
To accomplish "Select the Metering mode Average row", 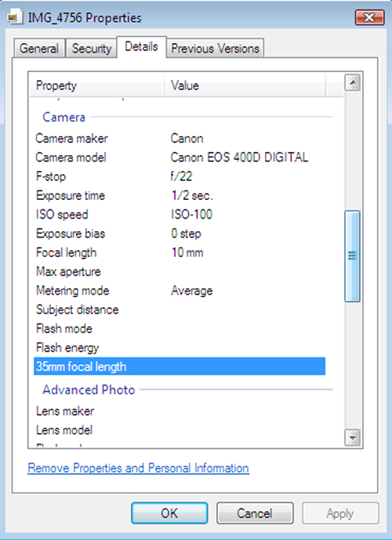I will tap(180, 291).
